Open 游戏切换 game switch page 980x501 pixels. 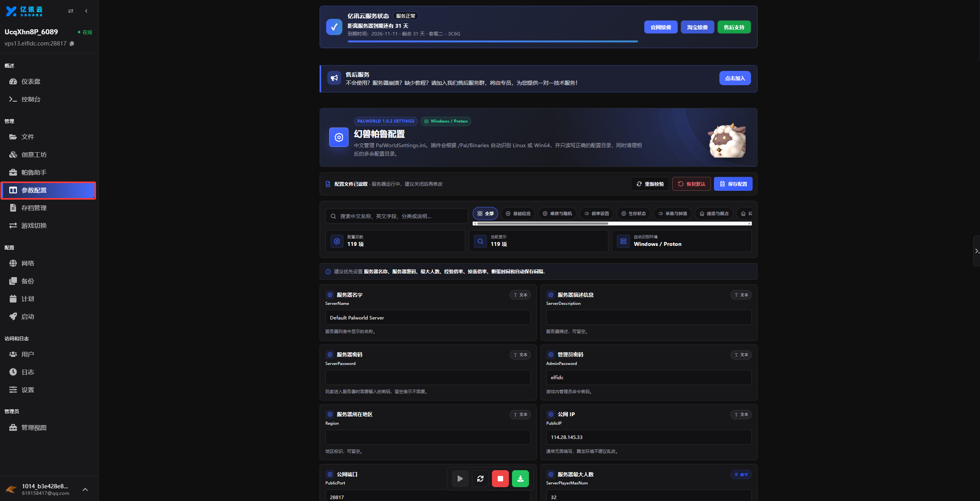tap(48, 225)
